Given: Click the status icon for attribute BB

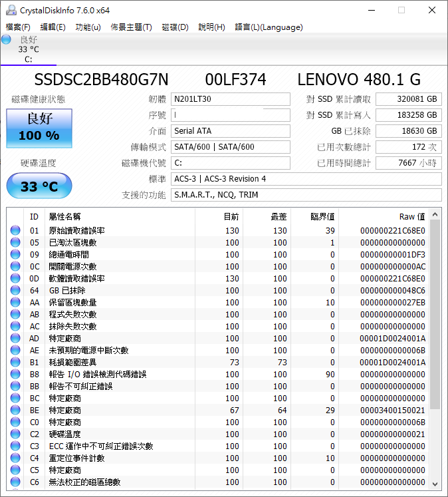Looking at the screenshot, I should click(15, 386).
